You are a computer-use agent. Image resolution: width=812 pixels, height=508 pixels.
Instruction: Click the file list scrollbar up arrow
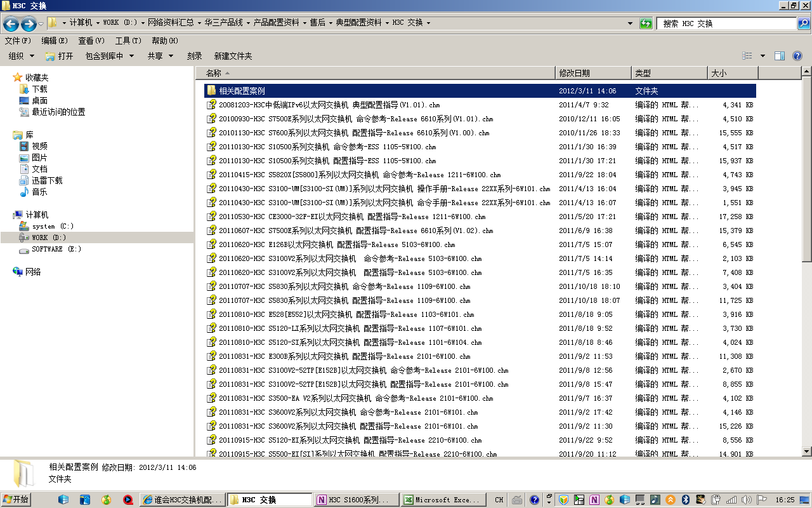pyautogui.click(x=806, y=72)
